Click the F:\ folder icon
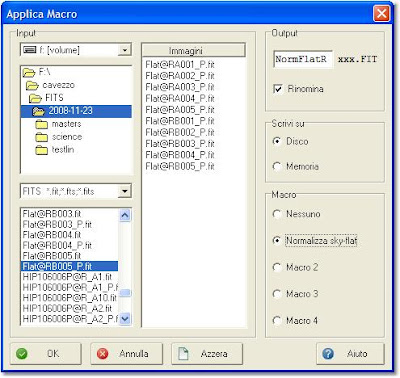Screen dimensions: 400x378 (29, 72)
